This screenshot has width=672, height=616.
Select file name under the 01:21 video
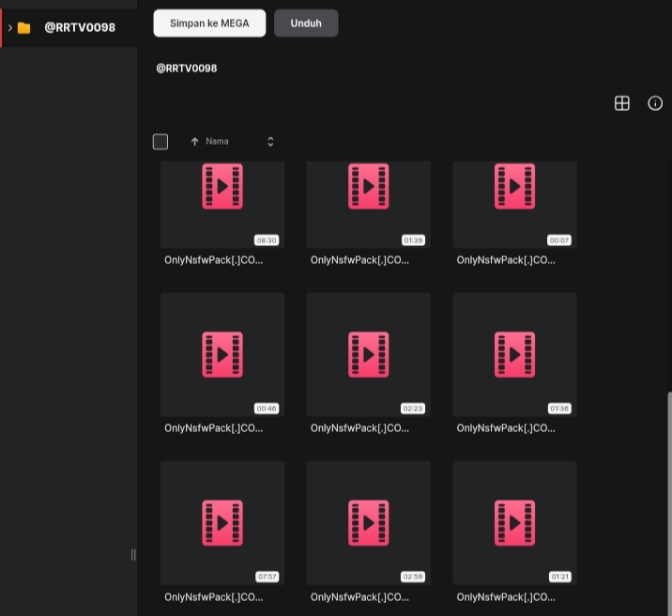click(x=506, y=597)
